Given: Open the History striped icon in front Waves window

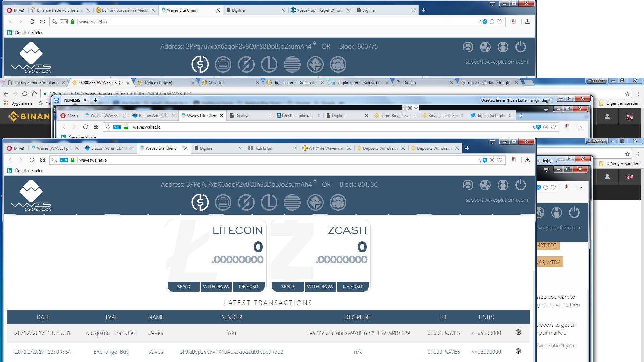Looking at the screenshot, I should click(x=292, y=202).
